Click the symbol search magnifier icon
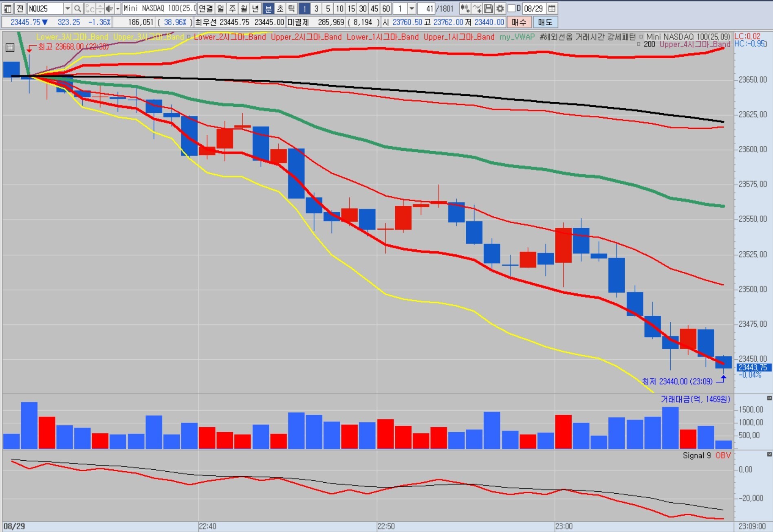 pos(77,9)
